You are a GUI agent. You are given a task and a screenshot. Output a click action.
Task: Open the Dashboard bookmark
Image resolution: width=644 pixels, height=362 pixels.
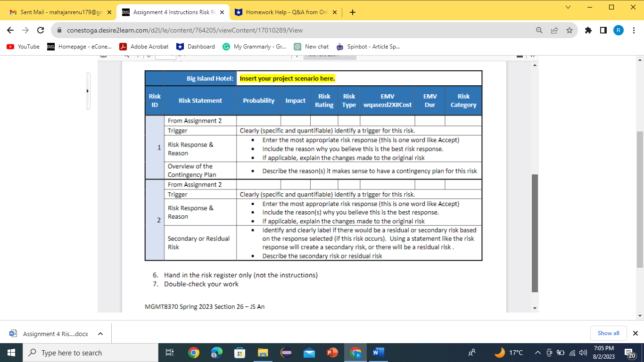point(196,47)
